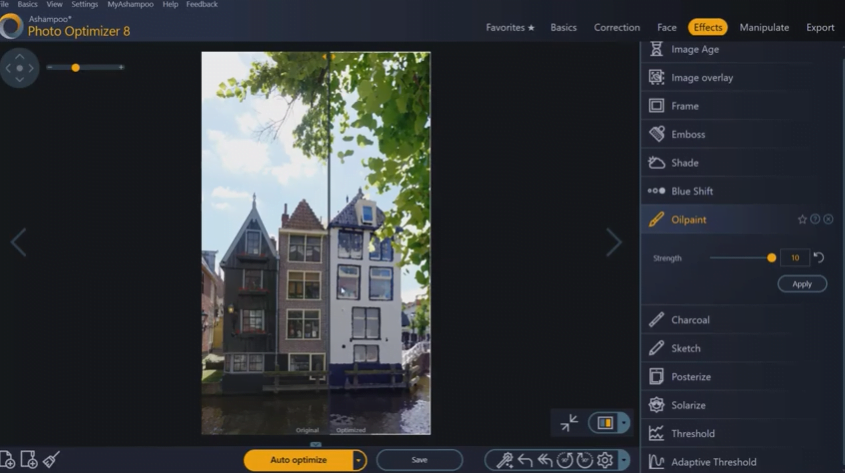Switch to the Manipulate tab
The height and width of the screenshot is (473, 845).
(x=764, y=27)
